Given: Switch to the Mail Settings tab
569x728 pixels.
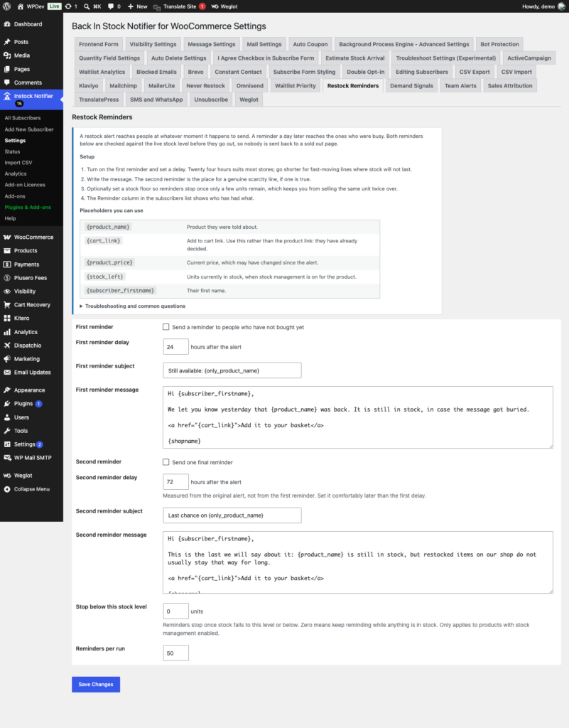Looking at the screenshot, I should click(x=264, y=44).
